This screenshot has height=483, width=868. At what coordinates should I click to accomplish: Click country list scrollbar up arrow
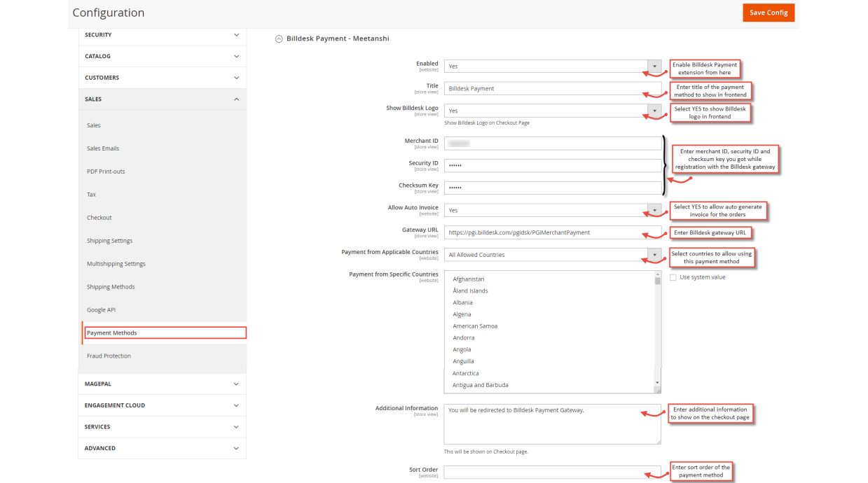[657, 274]
